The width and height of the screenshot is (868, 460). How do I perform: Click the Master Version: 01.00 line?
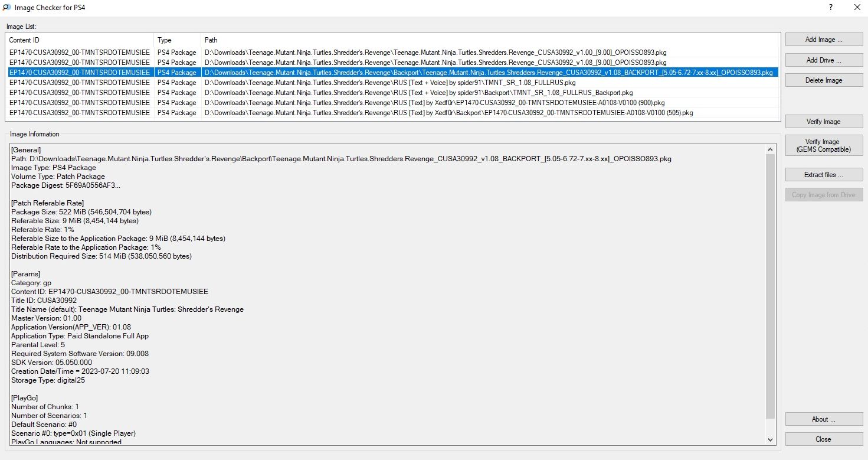(x=47, y=318)
